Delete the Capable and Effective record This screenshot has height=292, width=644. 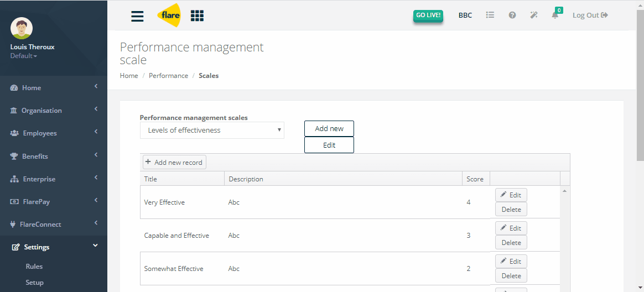pyautogui.click(x=511, y=243)
